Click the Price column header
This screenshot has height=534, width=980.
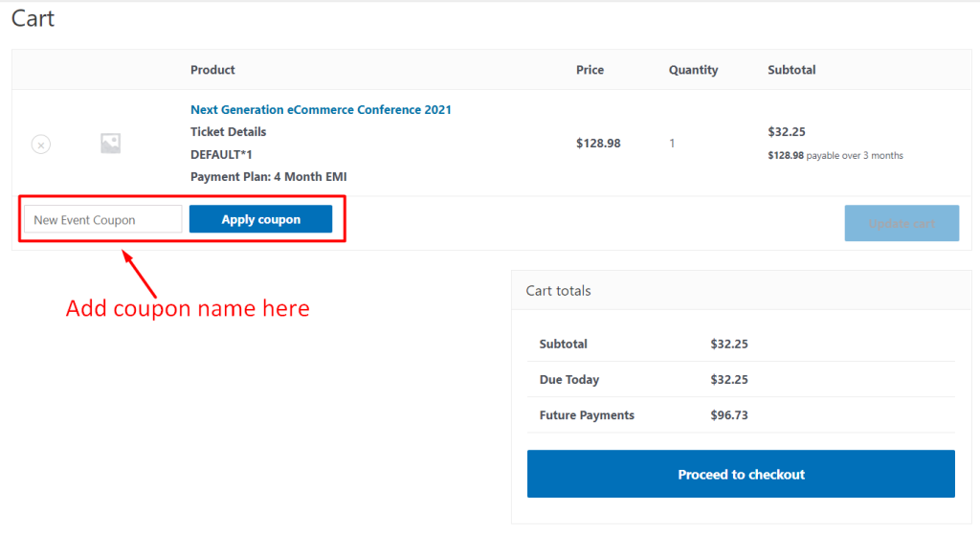click(590, 70)
